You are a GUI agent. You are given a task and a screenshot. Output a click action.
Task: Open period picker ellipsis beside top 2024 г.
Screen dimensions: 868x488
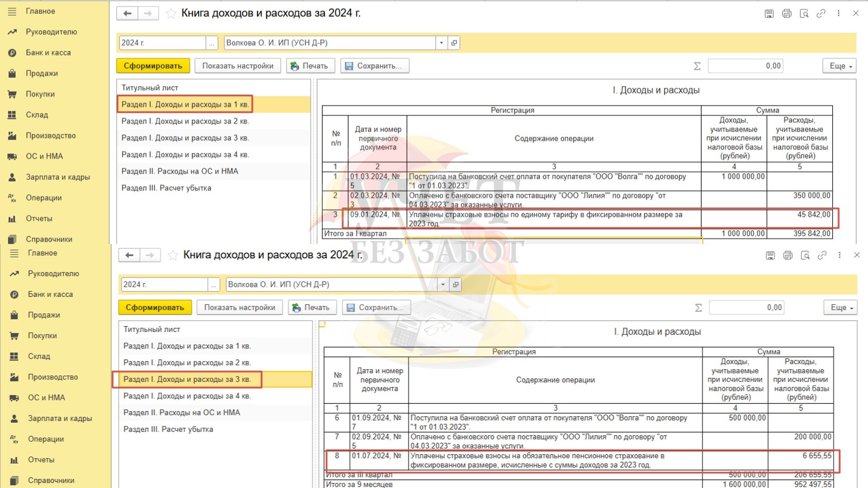[x=212, y=43]
